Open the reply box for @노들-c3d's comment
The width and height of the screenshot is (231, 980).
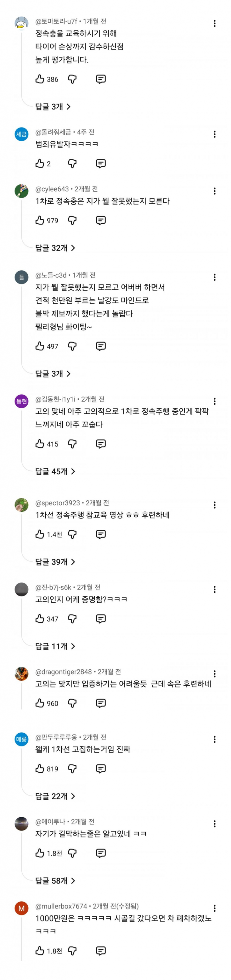coord(101,346)
